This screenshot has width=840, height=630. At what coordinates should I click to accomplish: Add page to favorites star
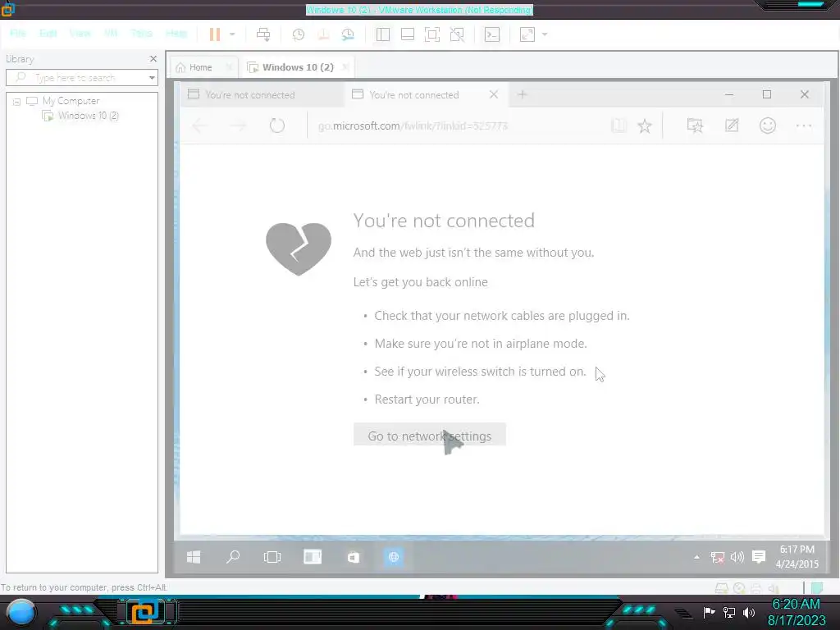tap(645, 126)
